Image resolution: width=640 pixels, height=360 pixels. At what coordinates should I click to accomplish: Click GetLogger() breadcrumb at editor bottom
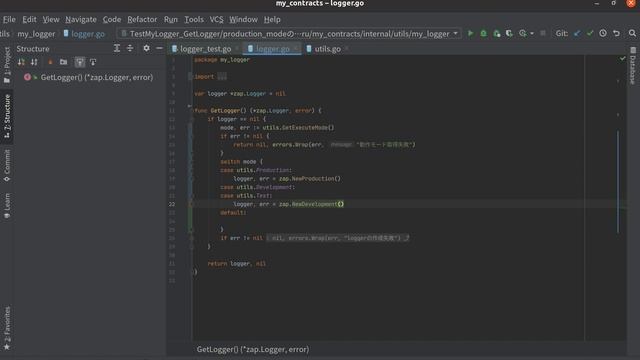click(253, 349)
